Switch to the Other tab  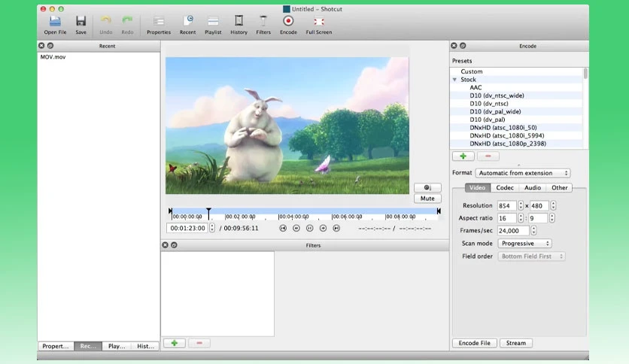pos(559,187)
